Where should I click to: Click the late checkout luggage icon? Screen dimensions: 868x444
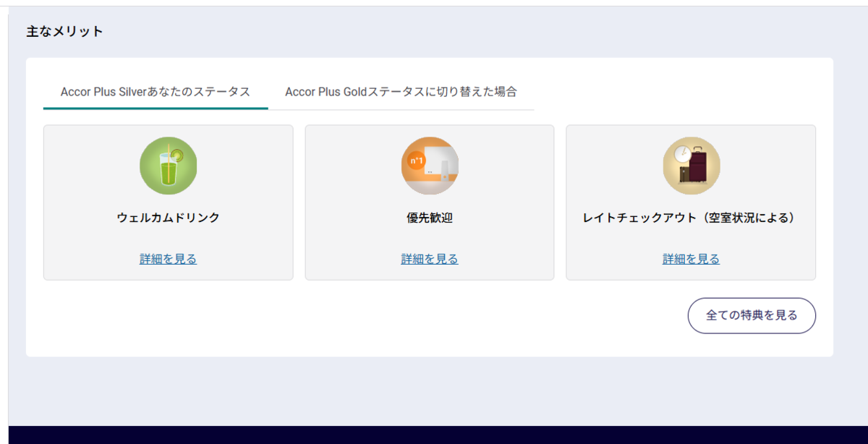point(691,166)
